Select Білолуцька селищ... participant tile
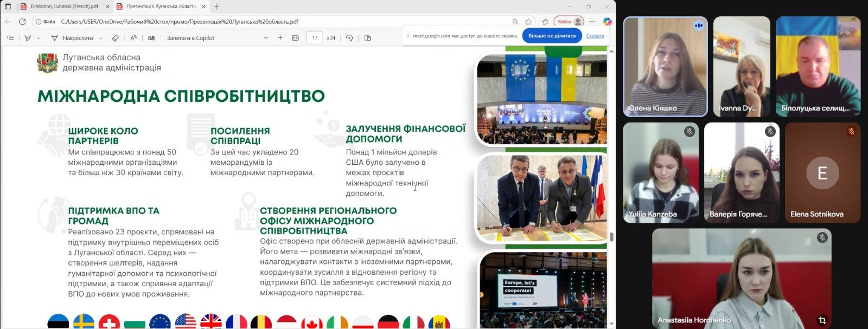The image size is (868, 329). click(818, 67)
